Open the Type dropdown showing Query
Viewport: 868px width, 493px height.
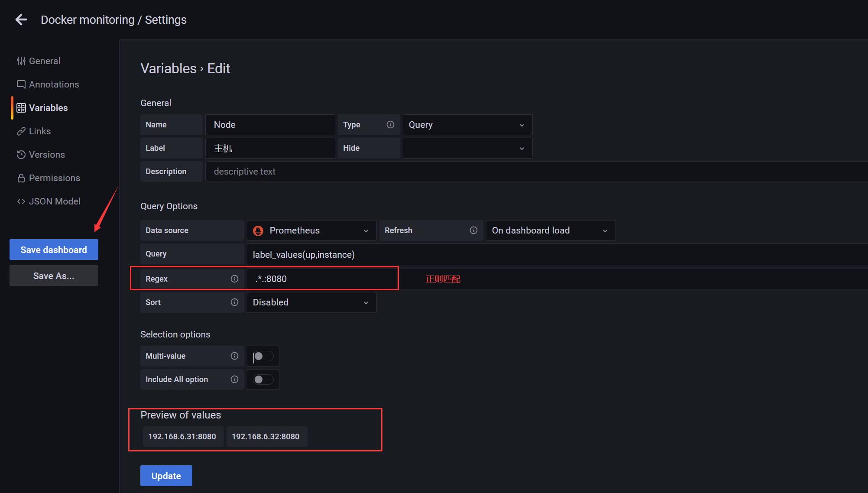click(467, 125)
